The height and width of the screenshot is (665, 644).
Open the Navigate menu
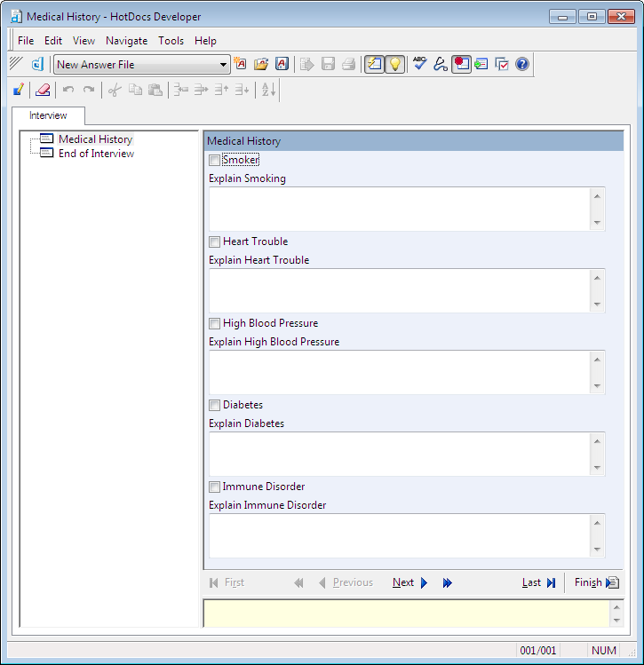pos(126,41)
